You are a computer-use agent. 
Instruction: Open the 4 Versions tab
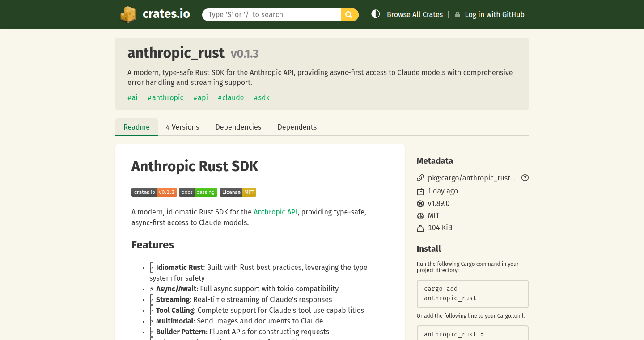click(x=182, y=127)
